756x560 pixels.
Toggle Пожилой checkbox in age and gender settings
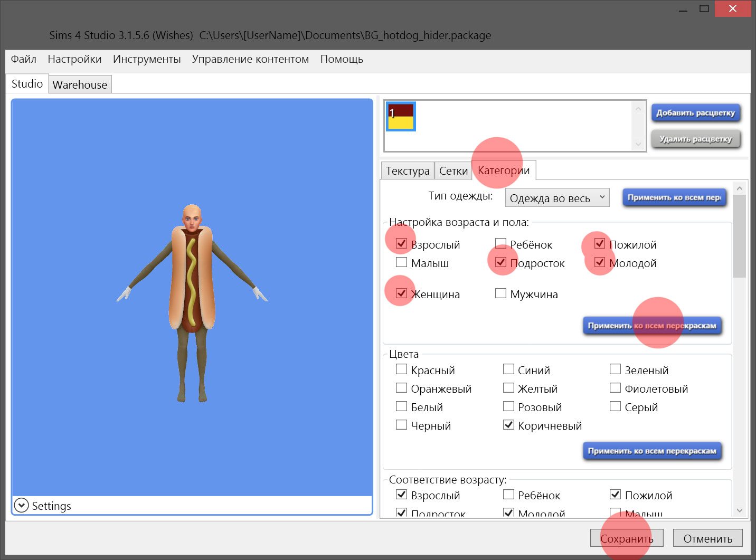click(x=600, y=243)
